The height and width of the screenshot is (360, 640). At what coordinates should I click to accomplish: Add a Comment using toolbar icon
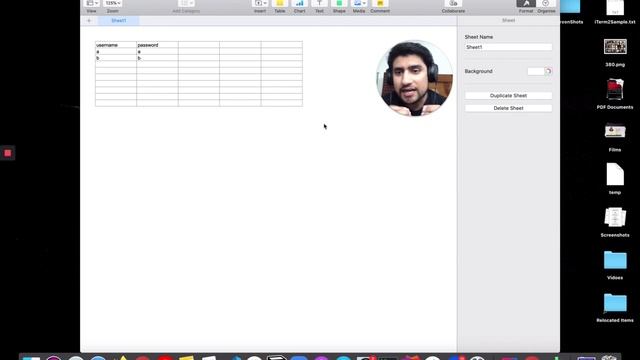380,3
